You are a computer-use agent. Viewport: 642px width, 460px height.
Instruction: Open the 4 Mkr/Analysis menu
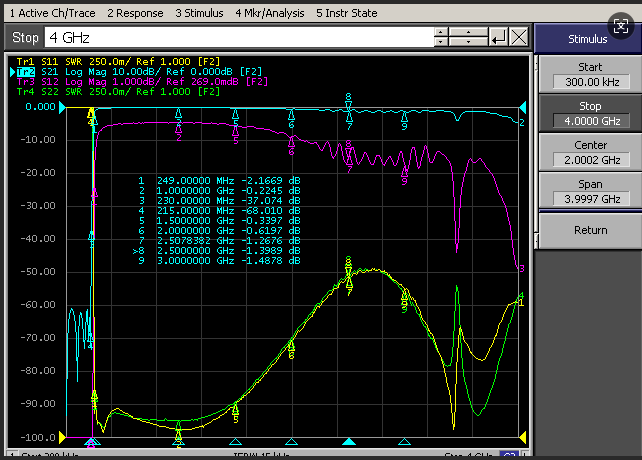click(269, 13)
